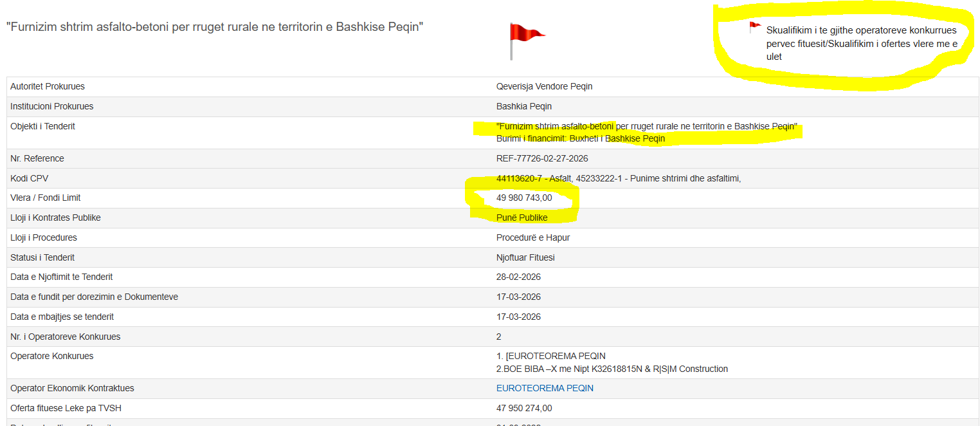
Task: Click the BOE BIBA–X competing operator entry
Action: pos(612,369)
